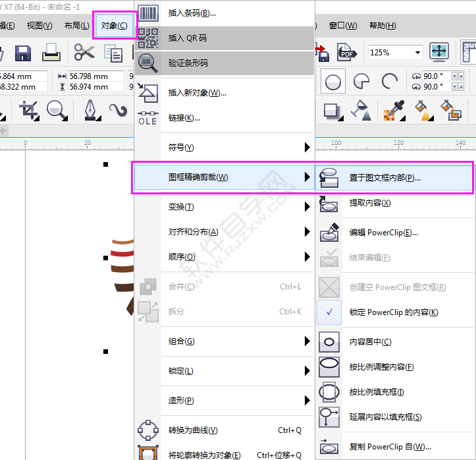Click the starting angle 90.0 field
Viewport: 476px width, 460px height.
(x=436, y=76)
